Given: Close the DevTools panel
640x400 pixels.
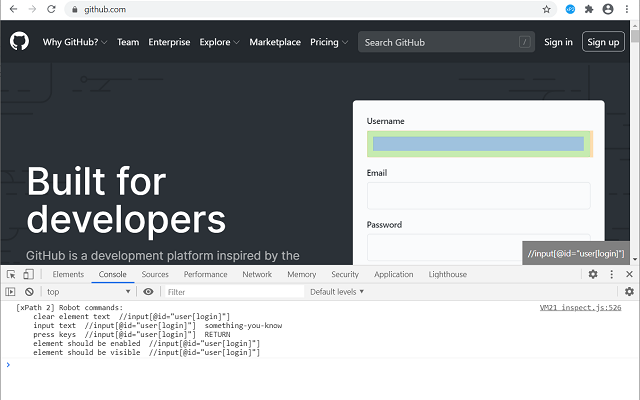Looking at the screenshot, I should (x=629, y=274).
